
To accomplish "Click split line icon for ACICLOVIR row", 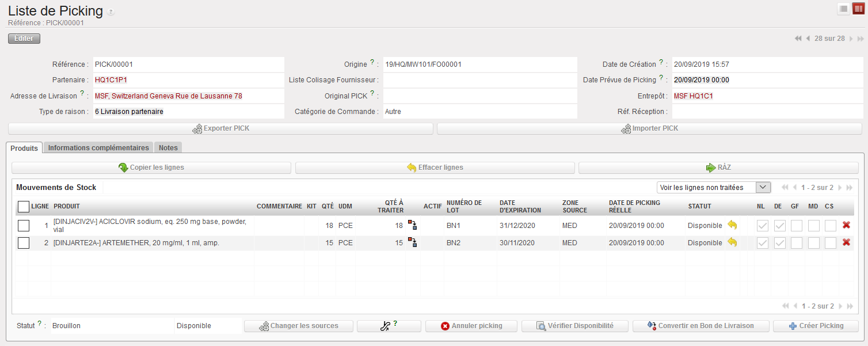I will [x=413, y=225].
